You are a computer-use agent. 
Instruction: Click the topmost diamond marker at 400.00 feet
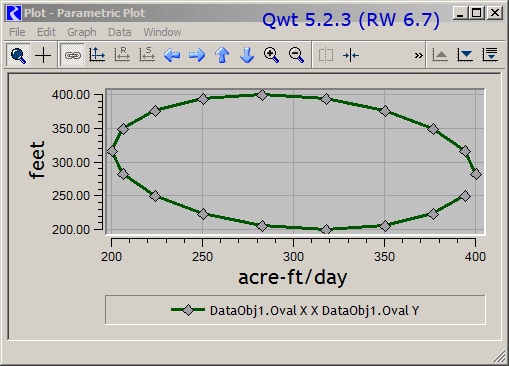pos(262,95)
